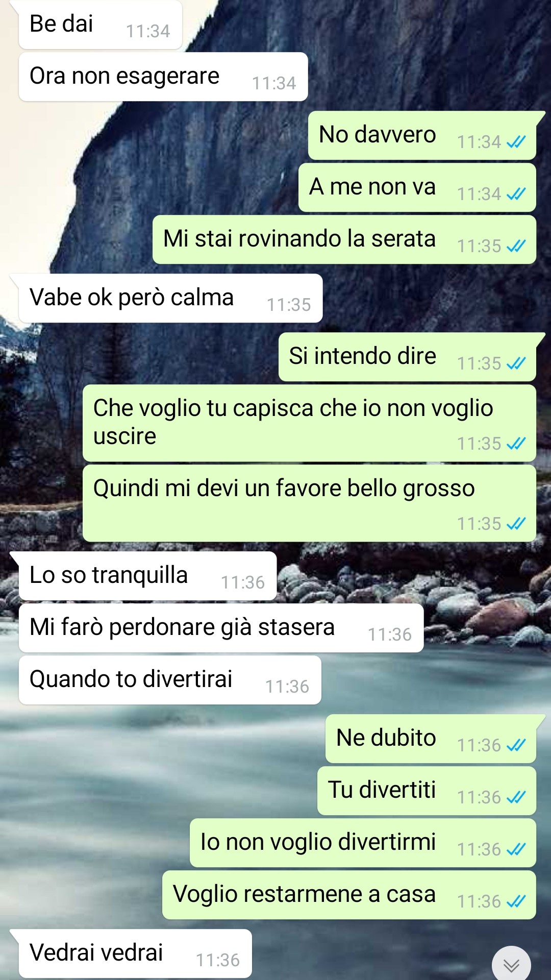Select the 'Quindi mi devi un favore' message
The width and height of the screenshot is (551, 980).
coord(309,503)
